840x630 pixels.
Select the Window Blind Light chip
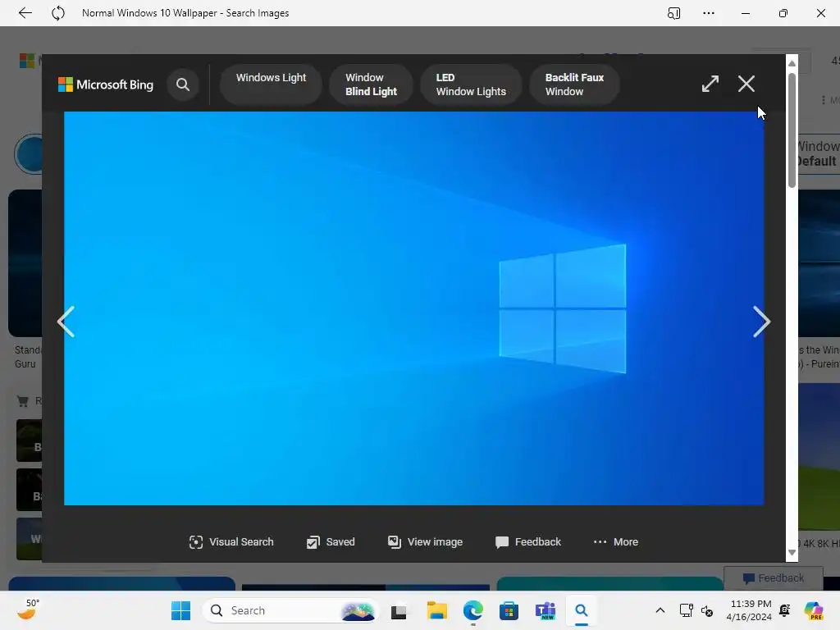(372, 84)
